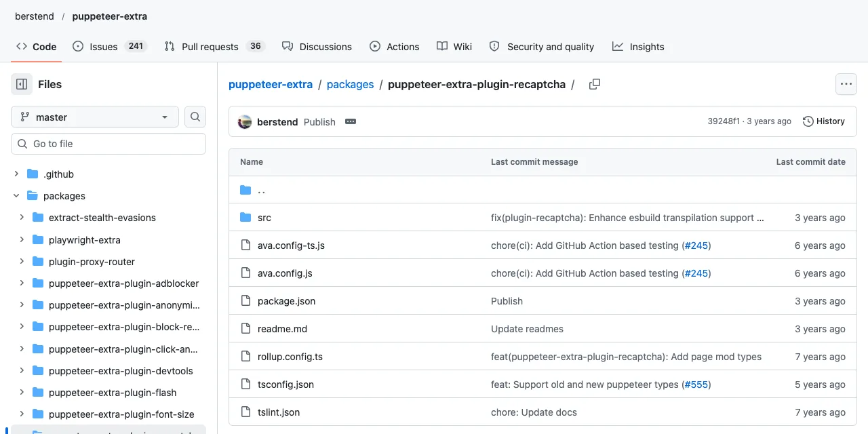The image size is (868, 434).
Task: Open the tsconfig.json file
Action: (285, 384)
